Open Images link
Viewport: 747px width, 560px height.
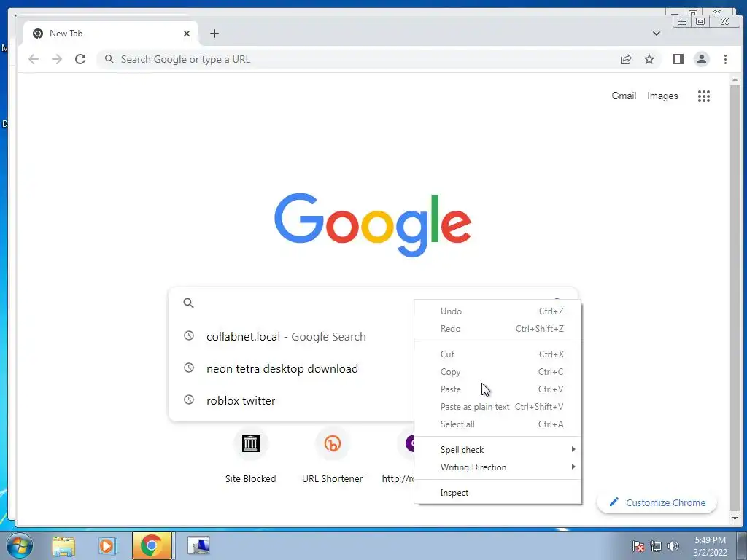[662, 96]
